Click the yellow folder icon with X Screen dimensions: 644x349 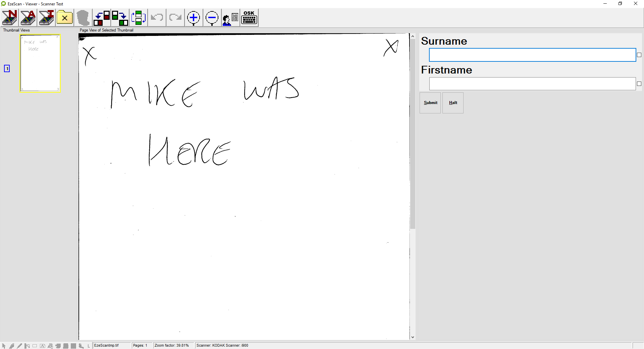point(65,18)
